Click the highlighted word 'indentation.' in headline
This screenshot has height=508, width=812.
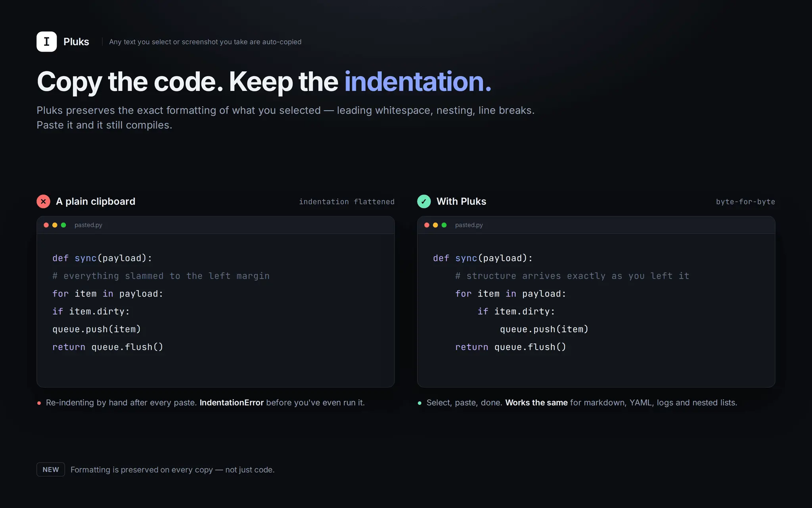(x=418, y=82)
